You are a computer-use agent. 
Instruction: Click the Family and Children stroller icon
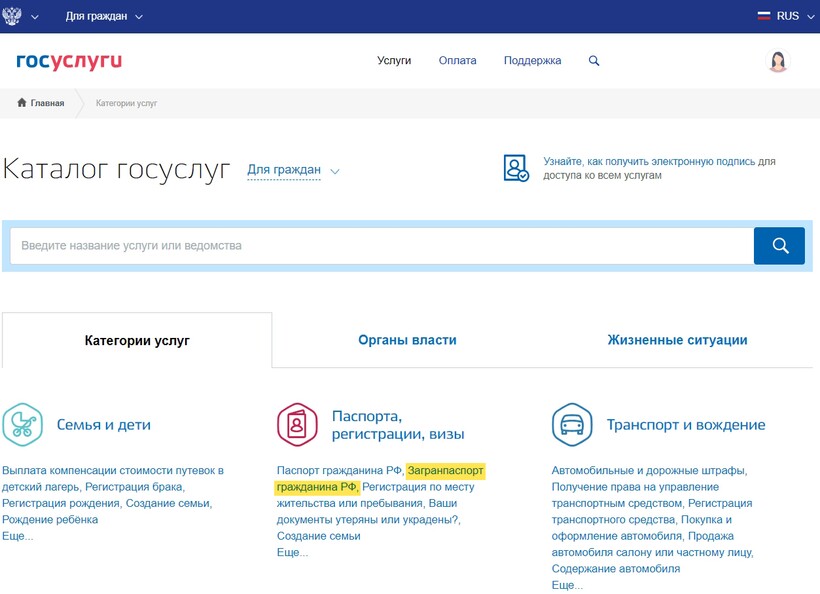22,424
